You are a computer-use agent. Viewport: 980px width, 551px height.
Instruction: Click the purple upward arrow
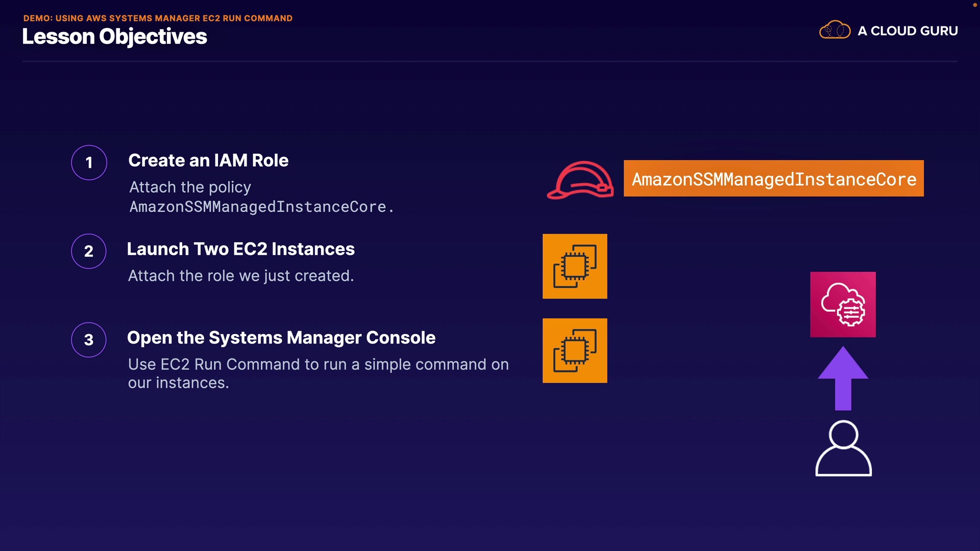(843, 379)
